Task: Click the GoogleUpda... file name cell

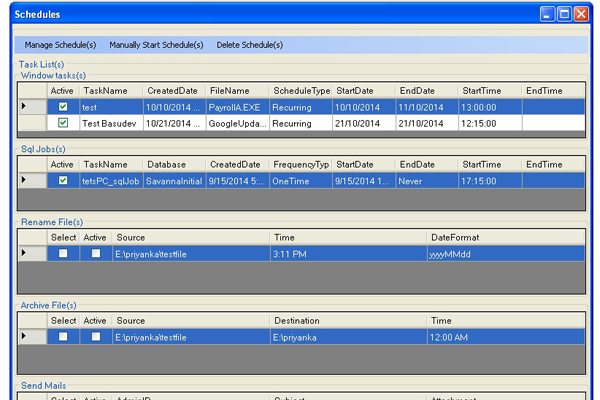Action: tap(238, 123)
